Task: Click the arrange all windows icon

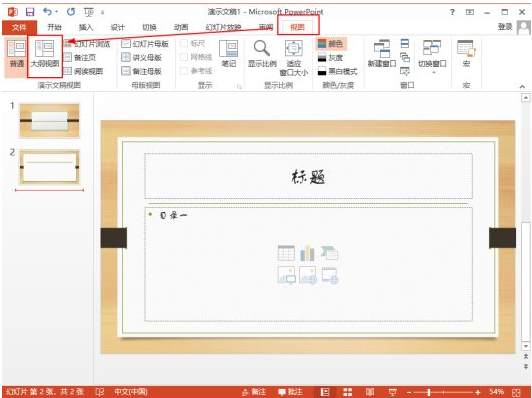Action: click(x=405, y=43)
